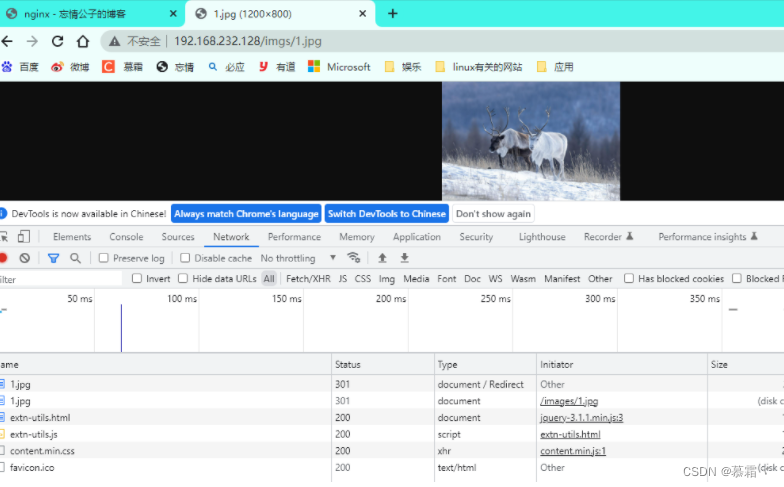Click the Export HAR download icon
Image resolution: width=784 pixels, height=487 pixels.
(x=404, y=258)
